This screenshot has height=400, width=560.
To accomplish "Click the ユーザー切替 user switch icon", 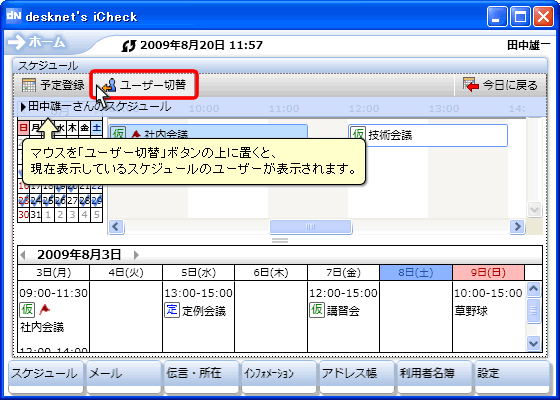I will click(x=110, y=85).
